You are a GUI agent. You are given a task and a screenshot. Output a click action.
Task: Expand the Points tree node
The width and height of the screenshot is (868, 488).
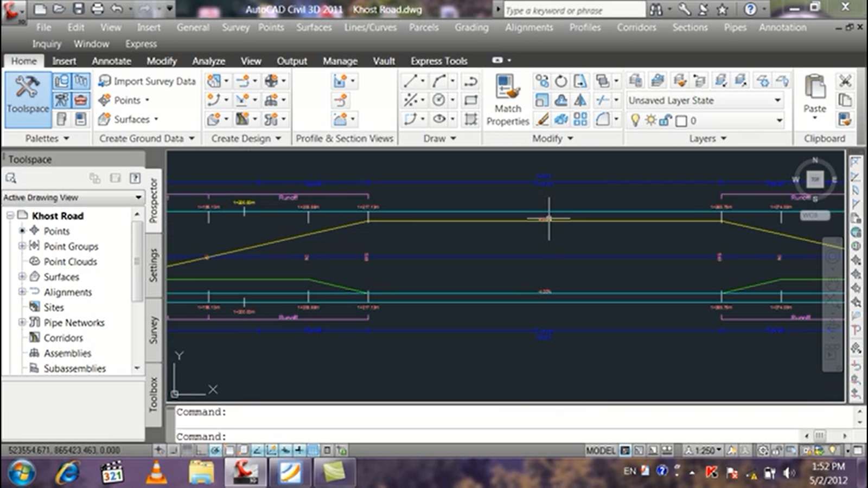23,231
